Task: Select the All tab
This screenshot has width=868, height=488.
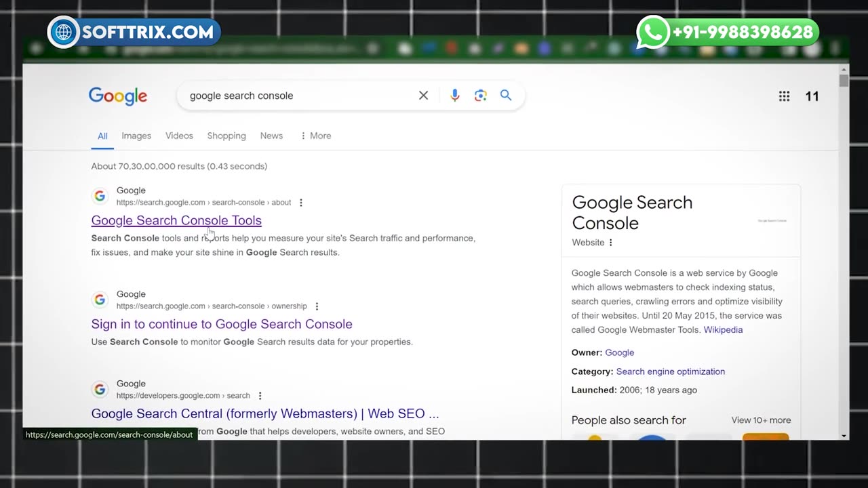Action: pos(102,136)
